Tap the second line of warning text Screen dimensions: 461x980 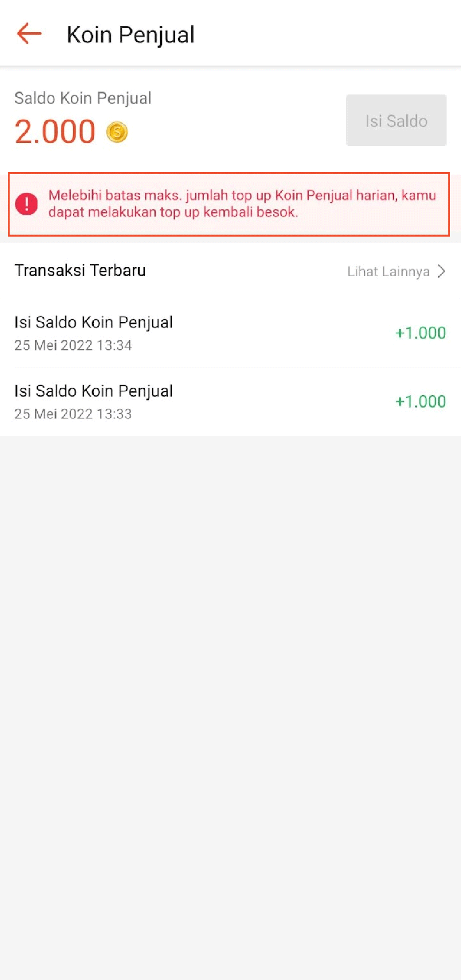(173, 212)
